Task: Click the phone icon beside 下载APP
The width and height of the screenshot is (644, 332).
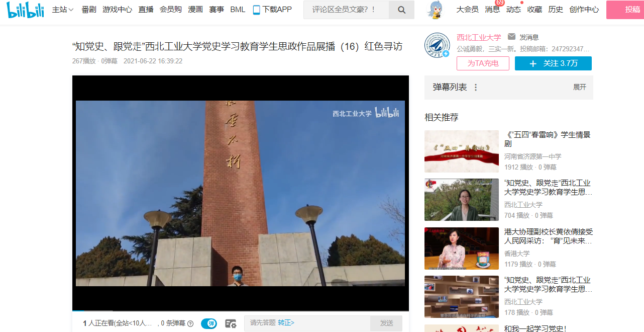Action: point(257,10)
